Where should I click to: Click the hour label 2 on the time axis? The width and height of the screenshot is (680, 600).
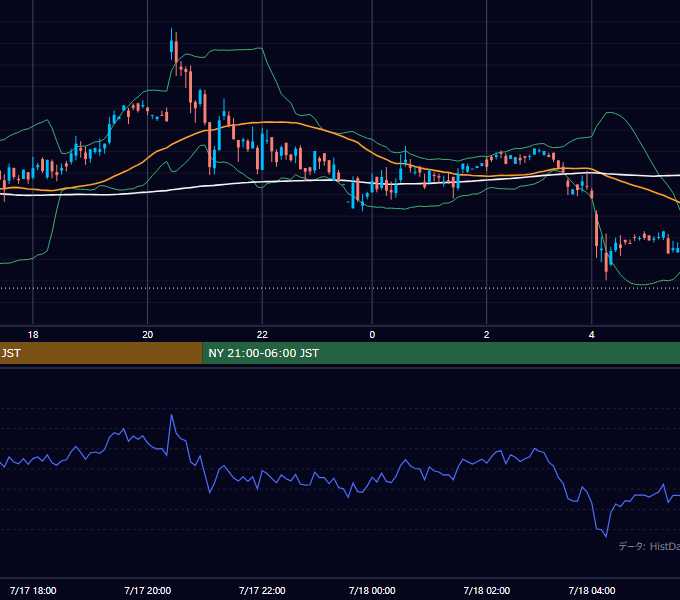coord(487,335)
